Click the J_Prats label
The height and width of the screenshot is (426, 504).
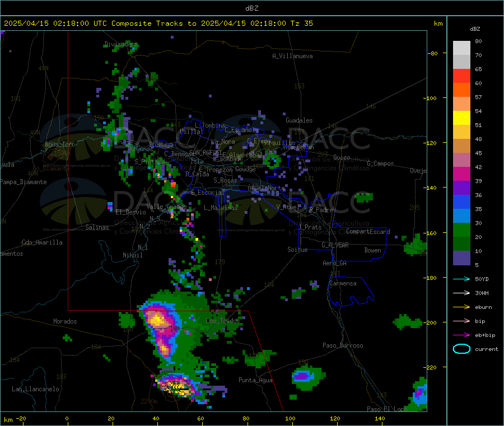310,227
